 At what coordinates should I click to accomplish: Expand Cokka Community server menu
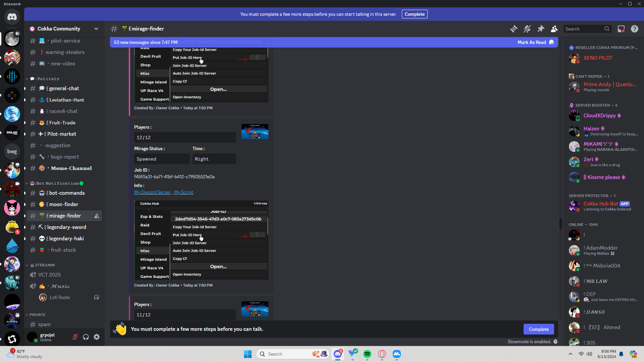point(64,29)
